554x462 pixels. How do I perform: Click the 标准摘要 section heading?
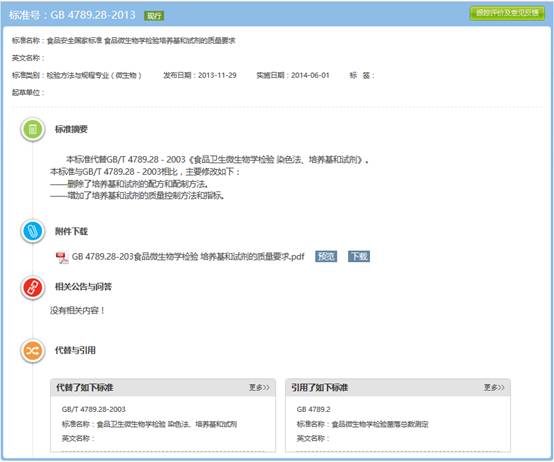(71, 129)
